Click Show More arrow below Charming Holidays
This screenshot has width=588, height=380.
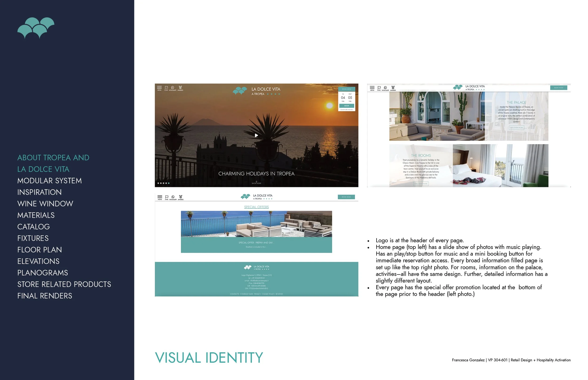click(x=256, y=182)
